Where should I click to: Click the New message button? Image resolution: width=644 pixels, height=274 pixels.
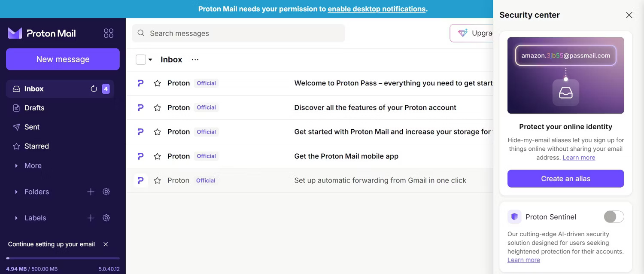63,59
